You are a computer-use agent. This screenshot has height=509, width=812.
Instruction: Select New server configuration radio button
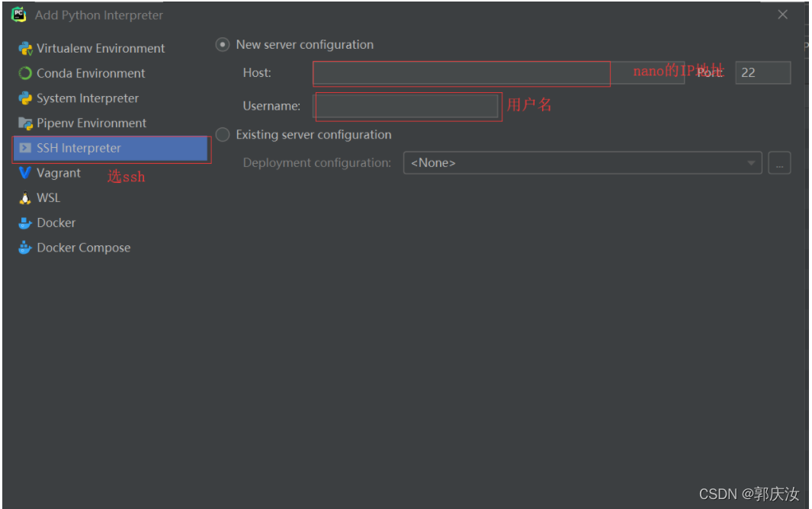click(x=223, y=44)
